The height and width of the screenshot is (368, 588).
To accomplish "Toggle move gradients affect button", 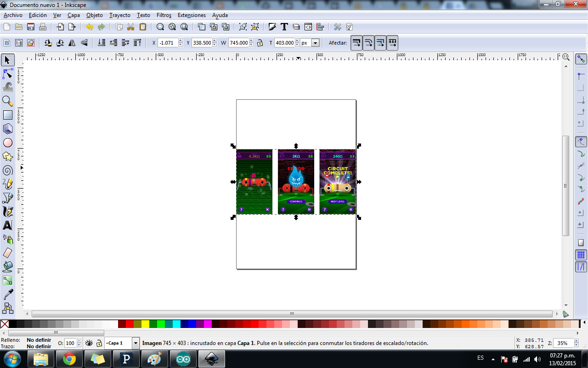I will (x=380, y=43).
